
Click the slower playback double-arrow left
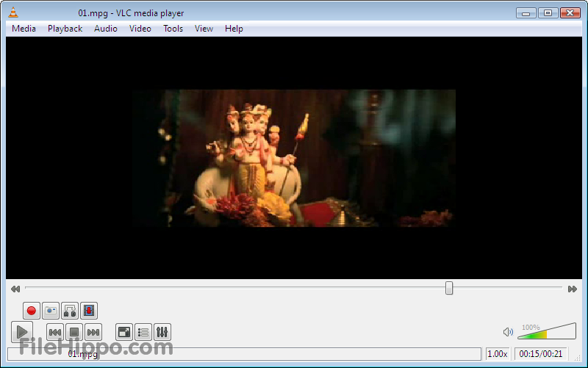tap(15, 289)
